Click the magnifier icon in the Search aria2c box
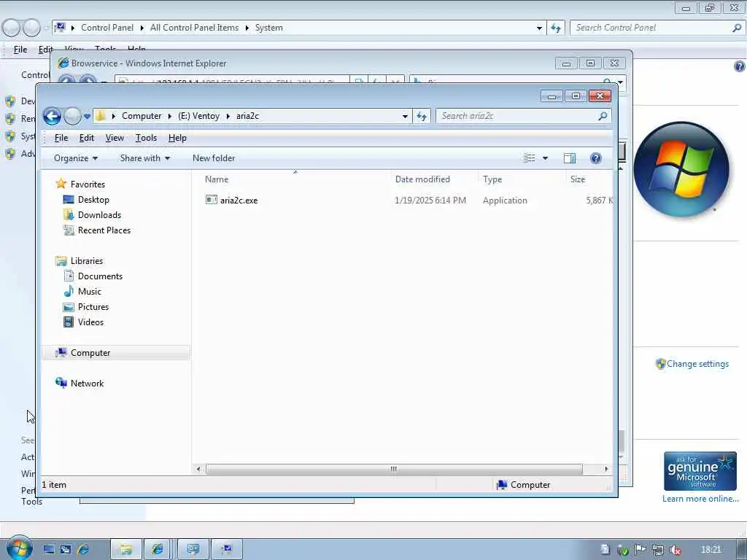Viewport: 747px width, 560px height. (603, 116)
